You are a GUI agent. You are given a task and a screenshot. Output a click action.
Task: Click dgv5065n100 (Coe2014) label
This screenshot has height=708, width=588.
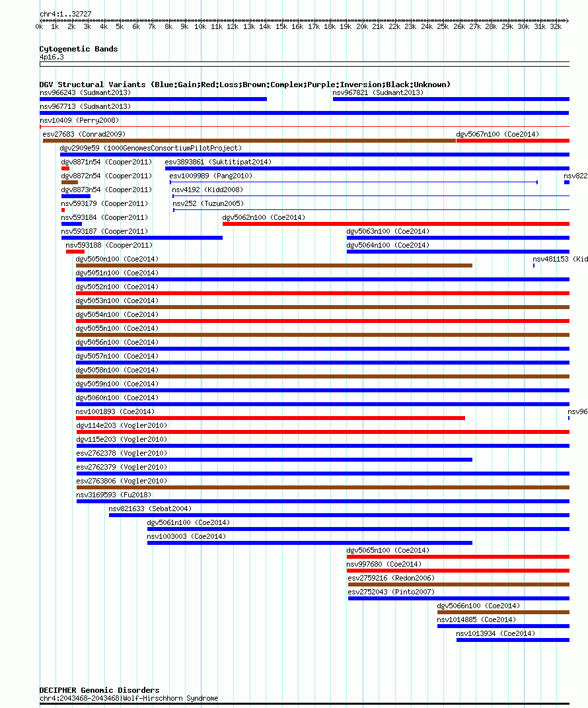pyautogui.click(x=388, y=550)
